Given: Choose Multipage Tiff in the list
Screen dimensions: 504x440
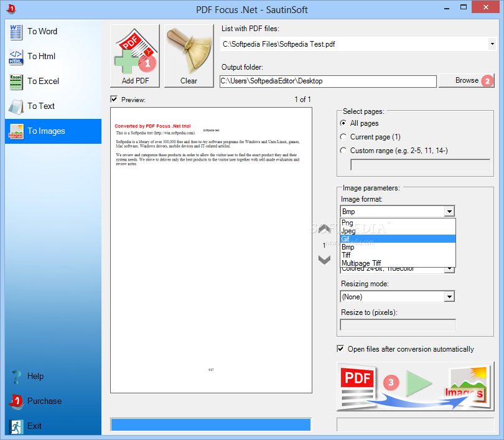Looking at the screenshot, I should tap(398, 263).
